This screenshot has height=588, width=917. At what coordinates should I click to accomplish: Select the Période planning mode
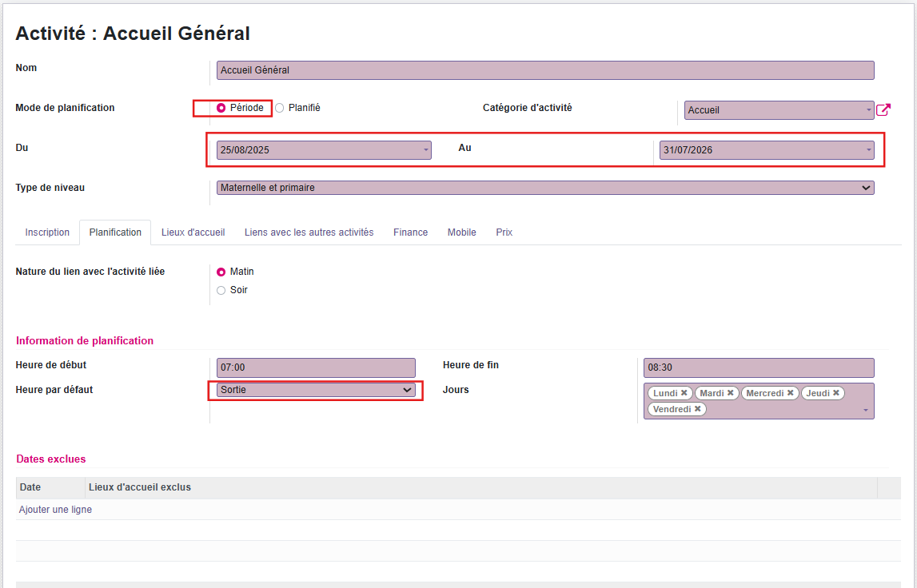pos(221,108)
